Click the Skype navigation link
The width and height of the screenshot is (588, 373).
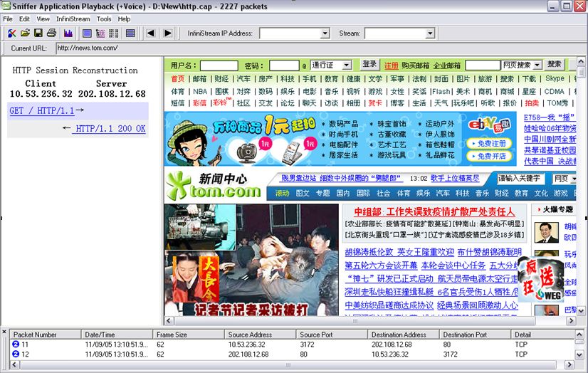click(555, 78)
